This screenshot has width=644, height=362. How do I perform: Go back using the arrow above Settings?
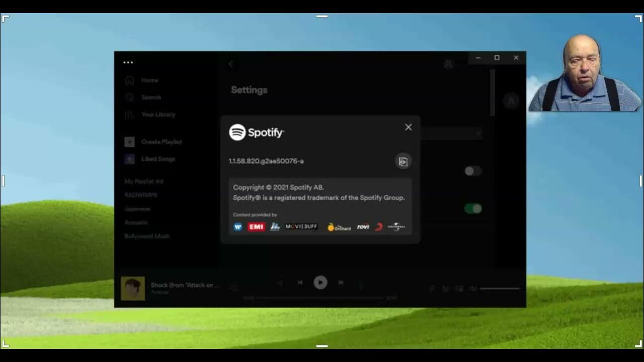231,64
